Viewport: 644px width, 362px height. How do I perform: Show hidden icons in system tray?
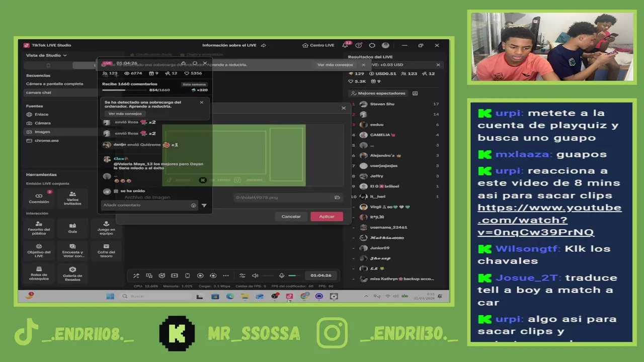pyautogui.click(x=366, y=296)
